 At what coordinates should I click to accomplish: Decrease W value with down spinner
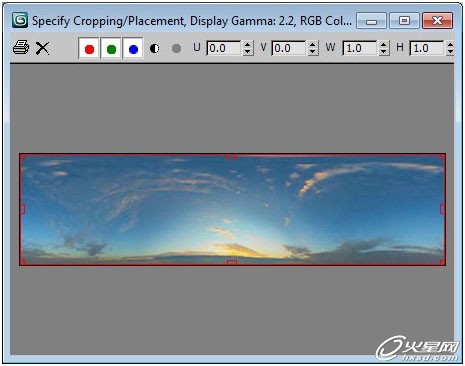tap(384, 52)
